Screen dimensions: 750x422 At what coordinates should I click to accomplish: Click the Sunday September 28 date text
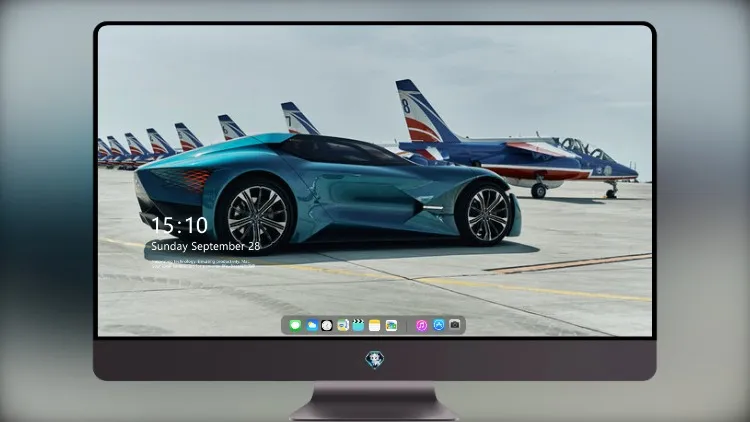(205, 246)
